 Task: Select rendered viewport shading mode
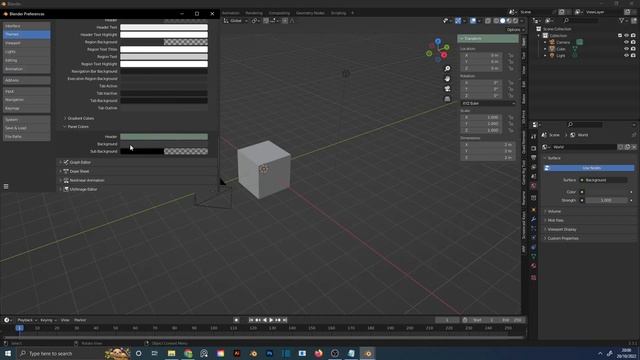[516, 21]
